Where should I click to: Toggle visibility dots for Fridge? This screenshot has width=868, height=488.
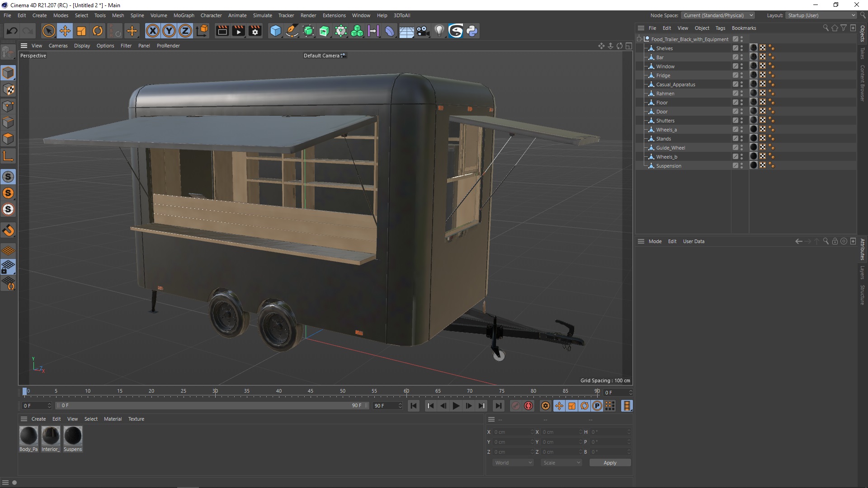point(742,75)
